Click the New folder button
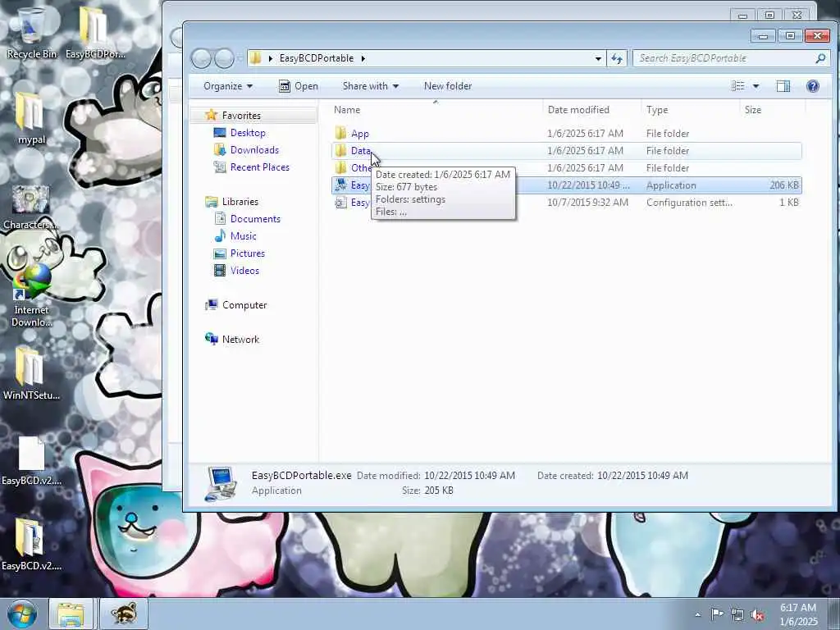This screenshot has height=630, width=840. click(448, 86)
